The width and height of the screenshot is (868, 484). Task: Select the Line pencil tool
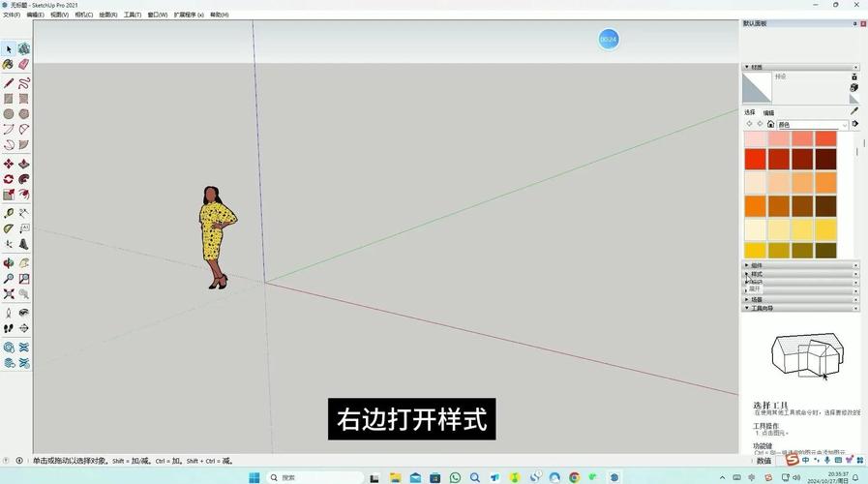(9, 83)
